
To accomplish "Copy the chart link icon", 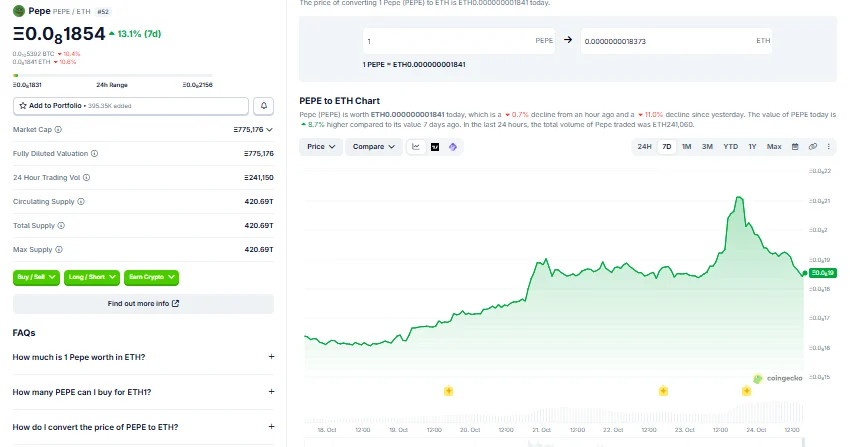I will coord(813,147).
